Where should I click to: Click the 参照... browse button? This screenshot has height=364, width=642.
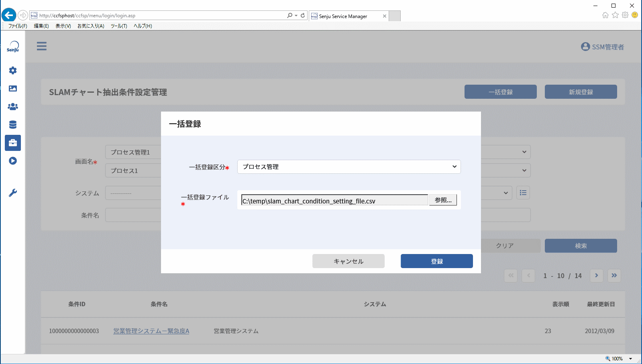443,200
